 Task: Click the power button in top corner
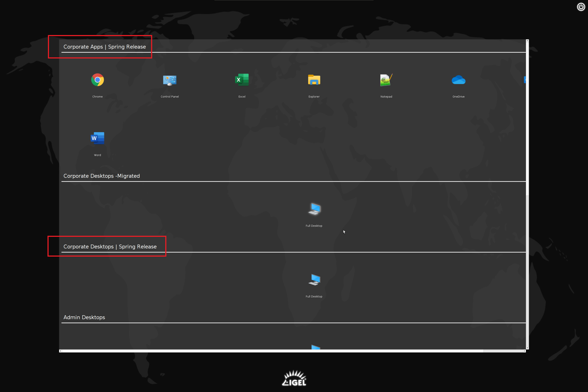pyautogui.click(x=581, y=7)
